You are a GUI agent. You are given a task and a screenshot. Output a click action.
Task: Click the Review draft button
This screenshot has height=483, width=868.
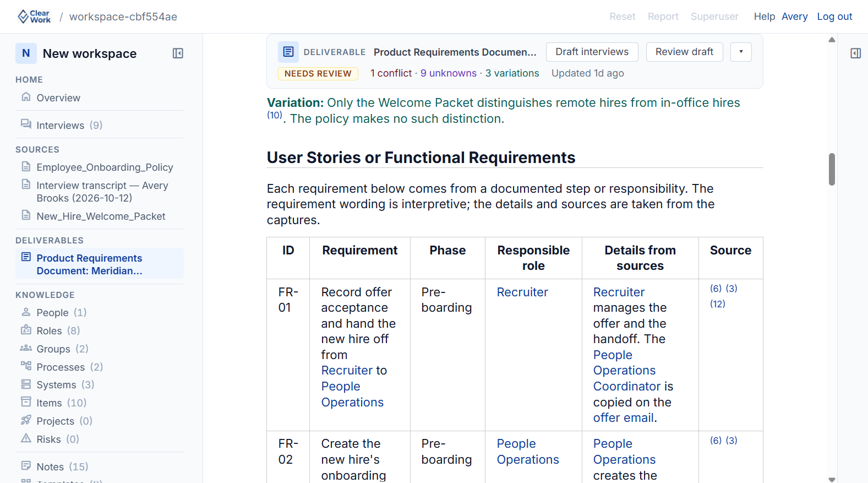[685, 52]
